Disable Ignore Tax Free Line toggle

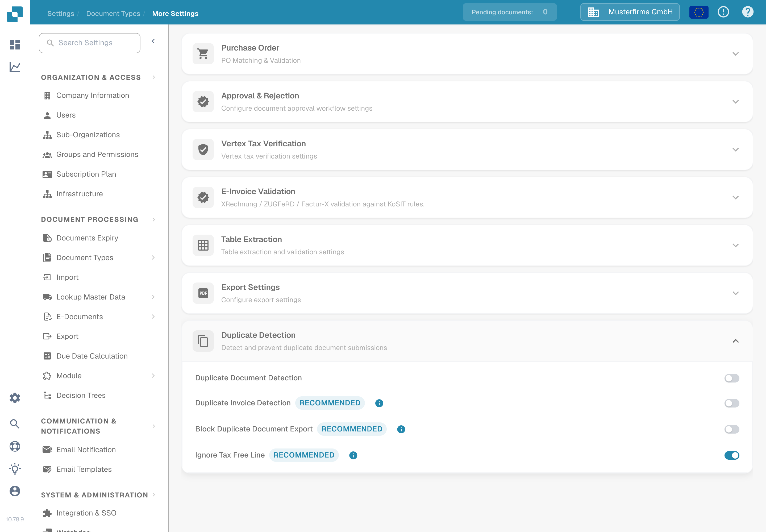pos(732,455)
